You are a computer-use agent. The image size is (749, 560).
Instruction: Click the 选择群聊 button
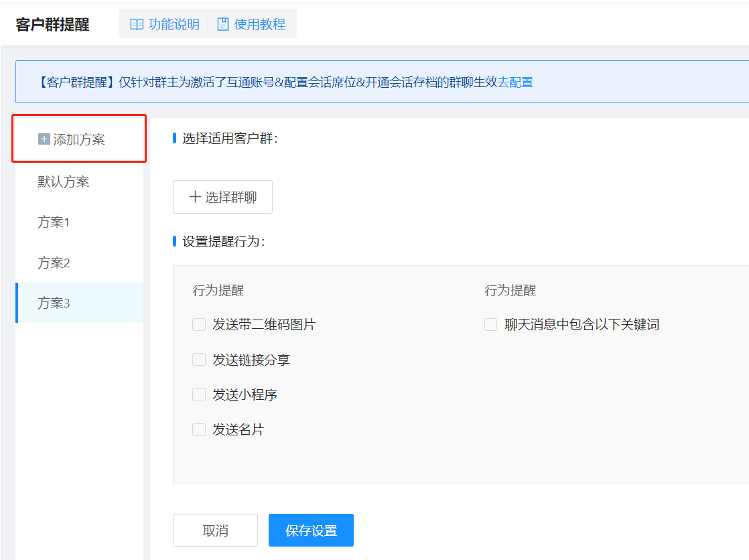[x=222, y=197]
